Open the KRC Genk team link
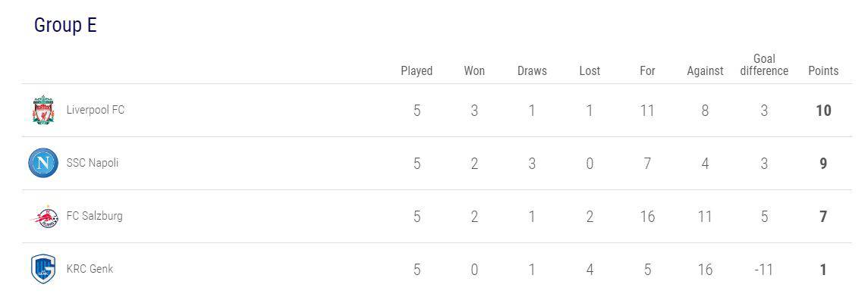Image resolution: width=868 pixels, height=300 pixels. click(90, 269)
